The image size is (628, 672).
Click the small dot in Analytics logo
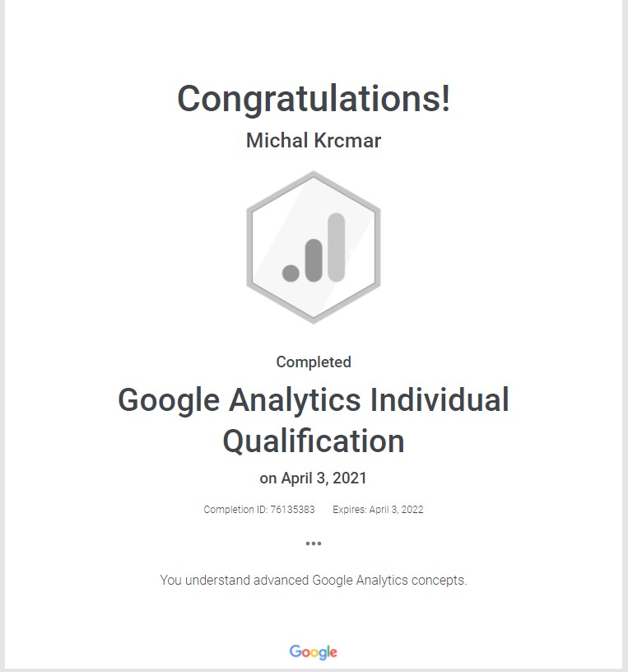(291, 273)
